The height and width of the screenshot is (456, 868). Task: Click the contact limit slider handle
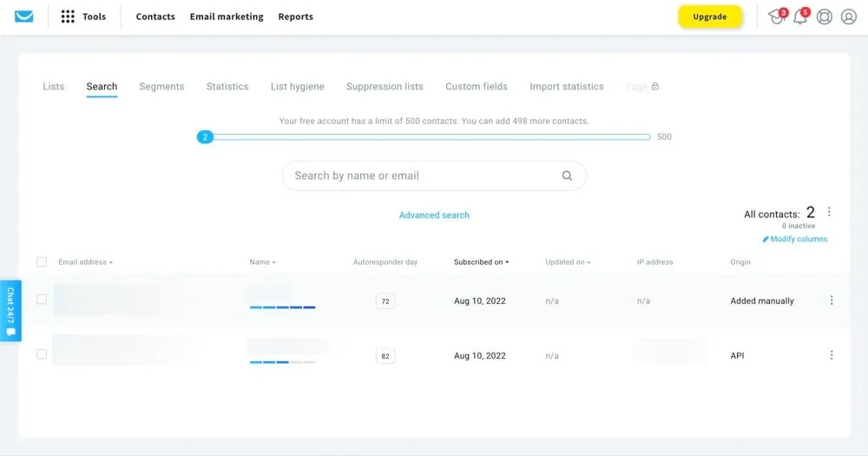(205, 137)
